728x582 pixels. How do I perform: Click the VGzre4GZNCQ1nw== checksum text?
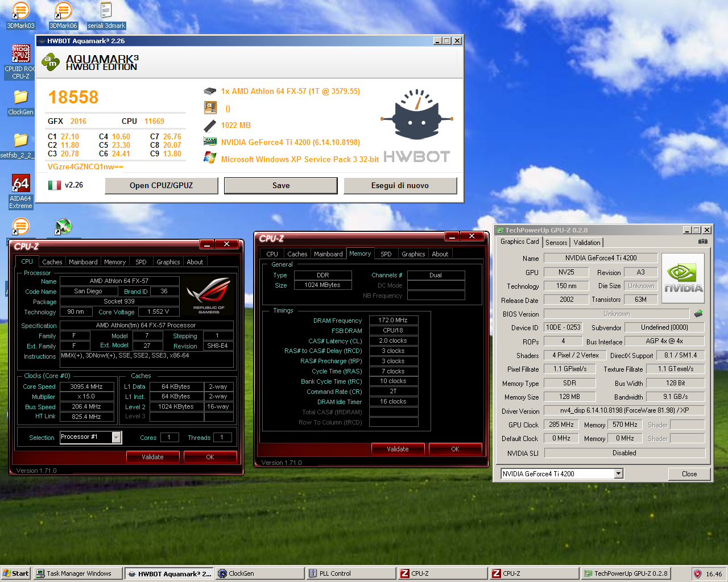pos(85,167)
